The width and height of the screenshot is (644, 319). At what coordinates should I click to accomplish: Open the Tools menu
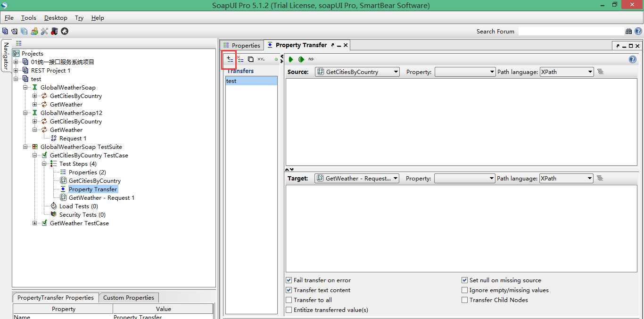coord(28,17)
